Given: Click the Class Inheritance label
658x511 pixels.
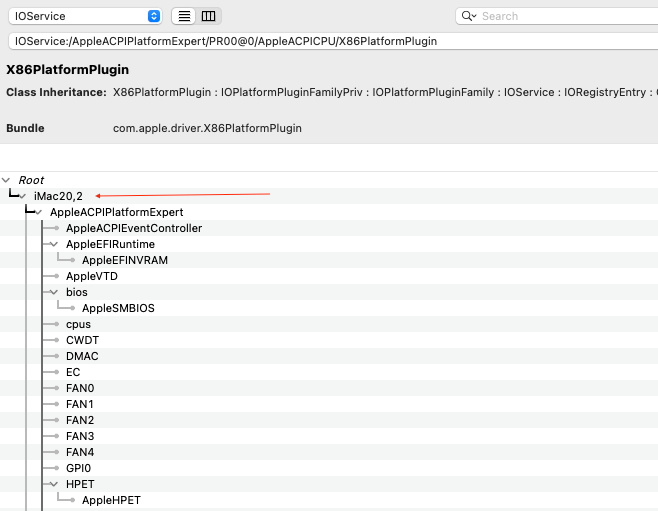Looking at the screenshot, I should (x=56, y=92).
